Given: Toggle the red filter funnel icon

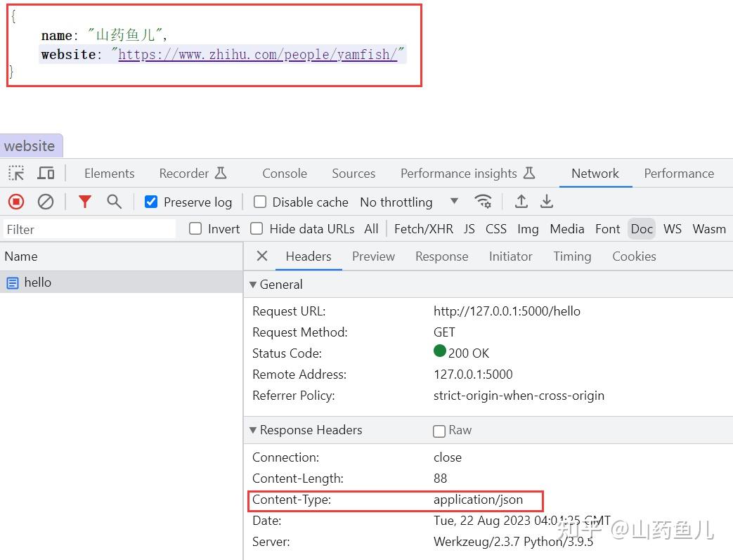Looking at the screenshot, I should [84, 202].
